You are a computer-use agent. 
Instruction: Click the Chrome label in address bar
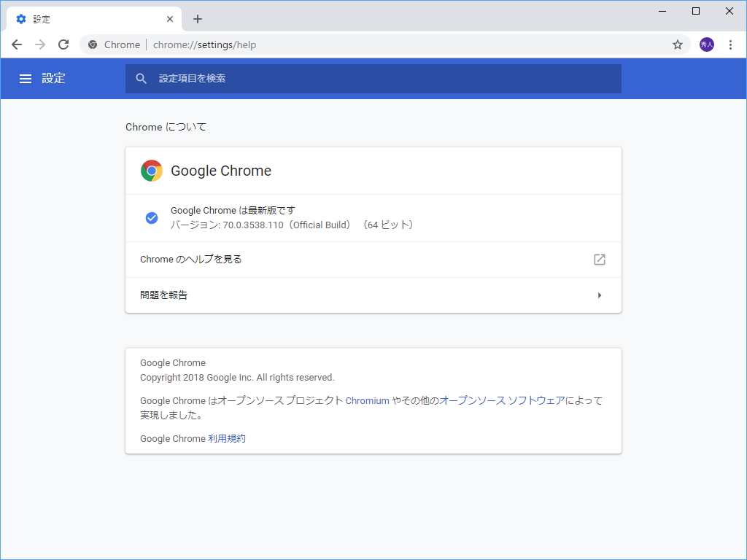click(122, 44)
